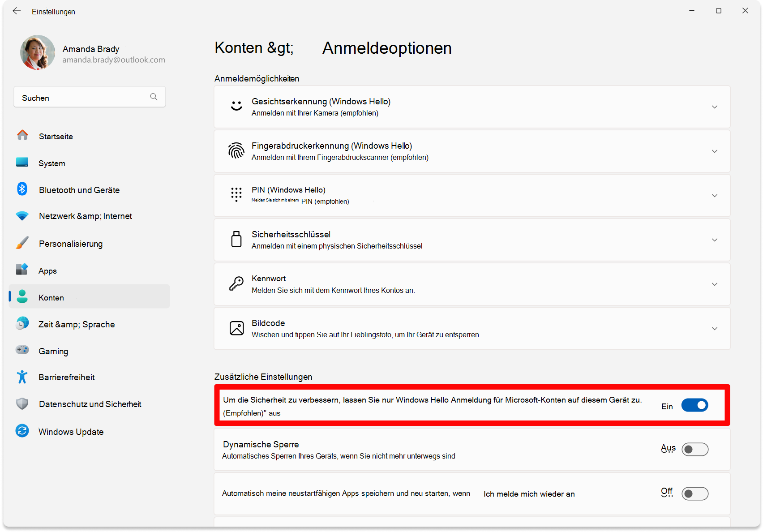The image size is (763, 532).
Task: Open Barrierefreiheit section
Action: [90, 377]
